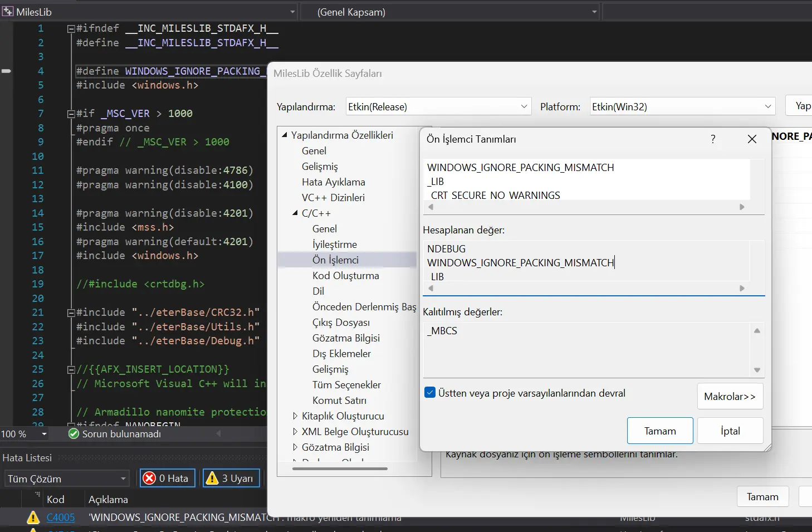Open the Yapılandırma Etkin(Release) dropdown

click(x=524, y=106)
